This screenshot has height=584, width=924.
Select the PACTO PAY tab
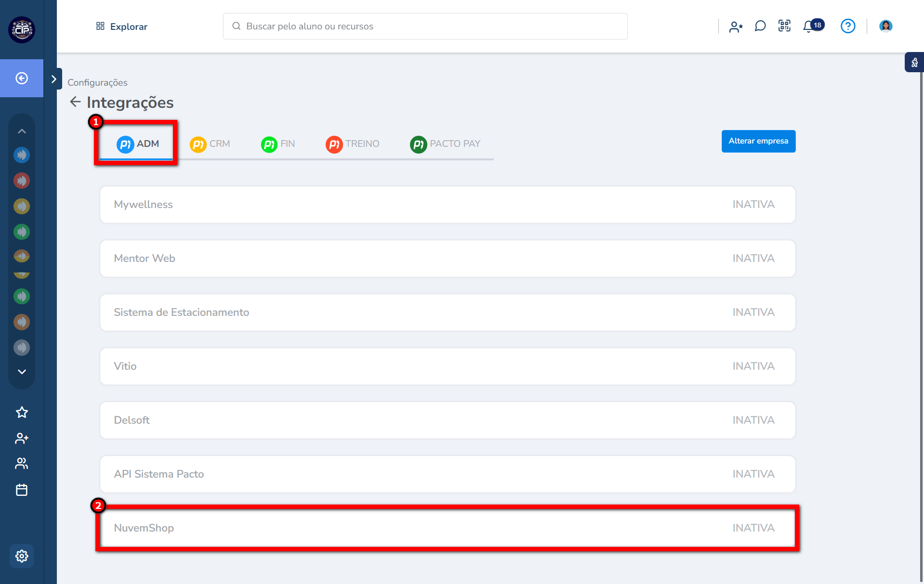click(445, 144)
